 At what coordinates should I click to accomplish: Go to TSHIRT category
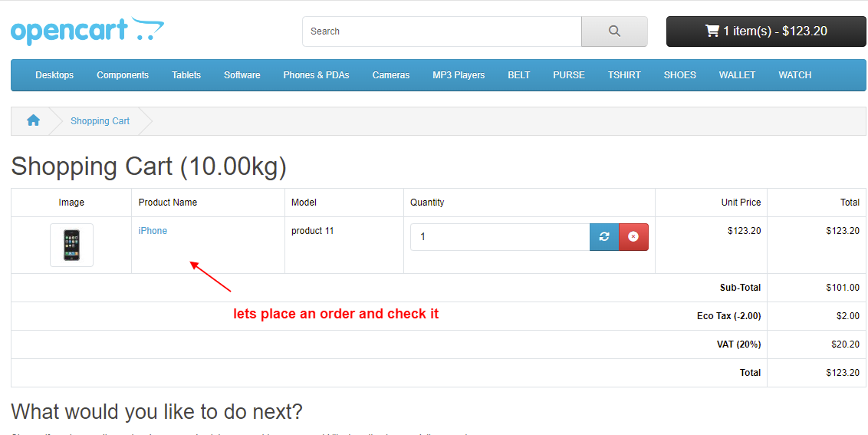(624, 75)
